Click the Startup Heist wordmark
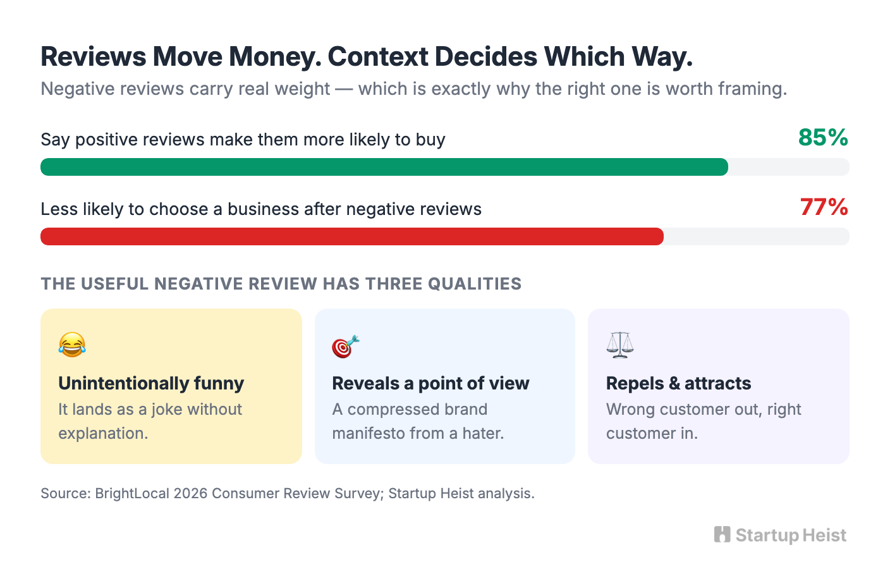The width and height of the screenshot is (890, 588). [791, 536]
